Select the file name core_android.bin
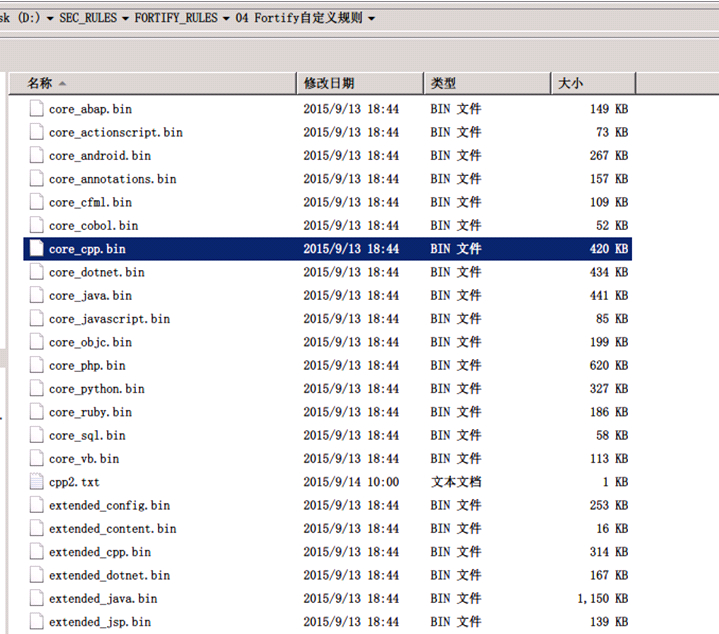 100,156
